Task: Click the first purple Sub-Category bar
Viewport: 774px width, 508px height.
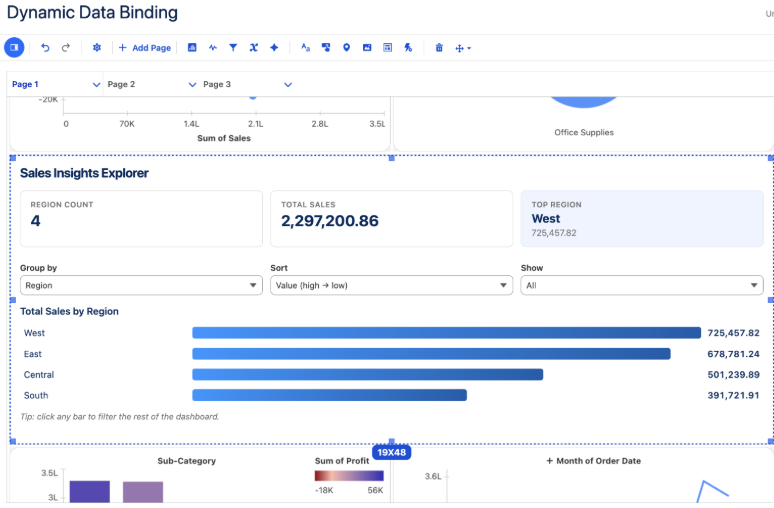Action: click(x=90, y=492)
